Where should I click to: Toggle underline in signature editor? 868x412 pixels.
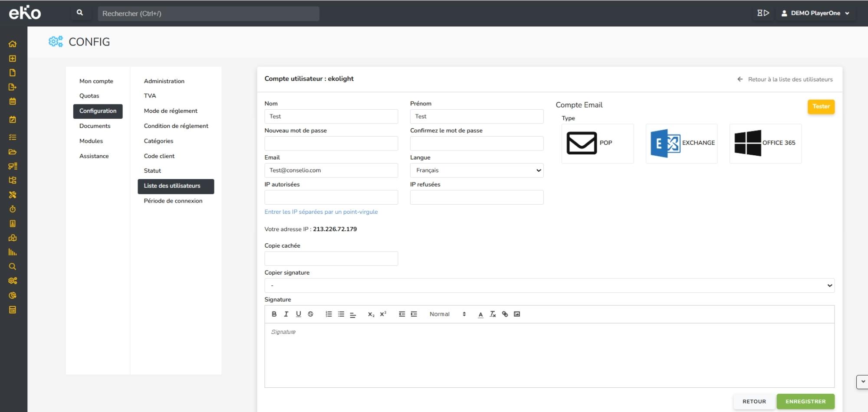[x=298, y=314]
